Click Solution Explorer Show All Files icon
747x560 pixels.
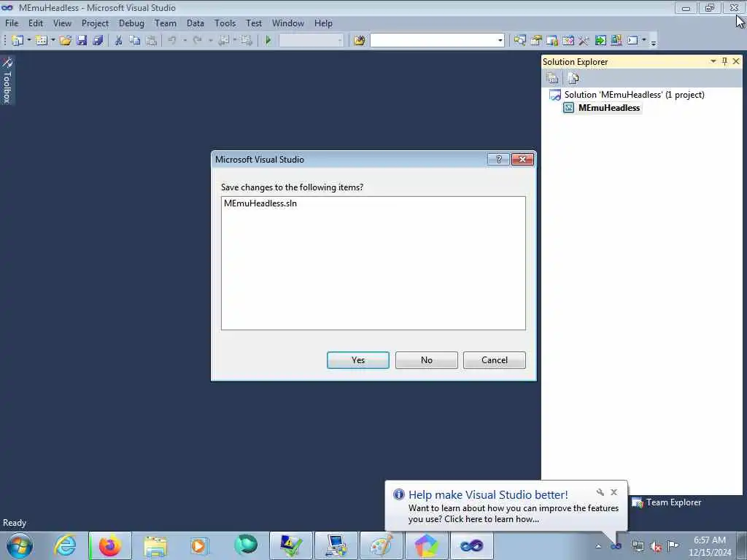pos(573,77)
